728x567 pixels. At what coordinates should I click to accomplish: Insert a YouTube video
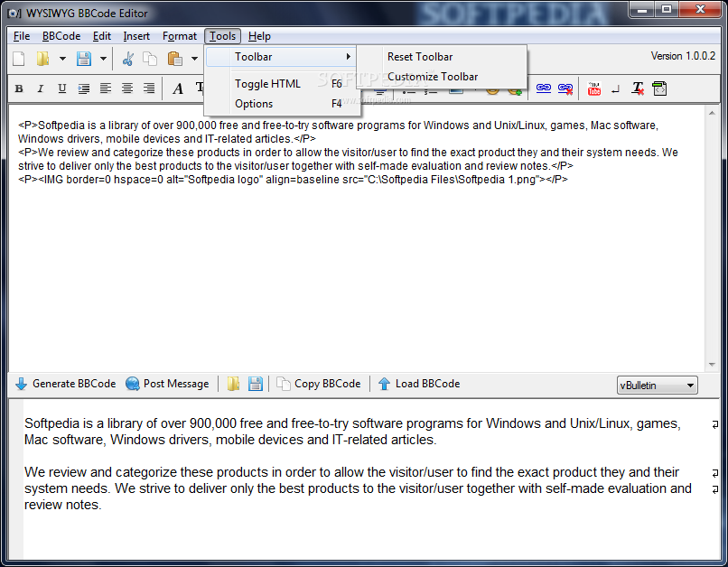coord(593,88)
